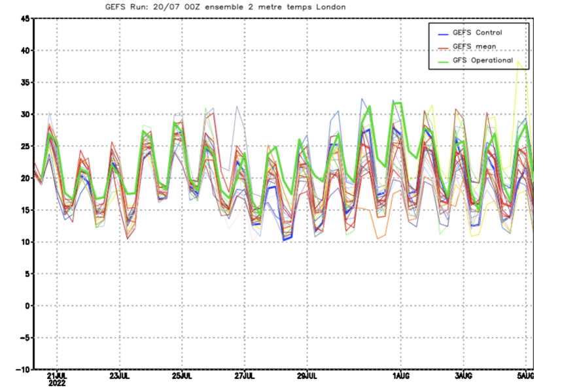The width and height of the screenshot is (575, 392).
Task: Click the 1AUG x-axis date label
Action: point(401,376)
